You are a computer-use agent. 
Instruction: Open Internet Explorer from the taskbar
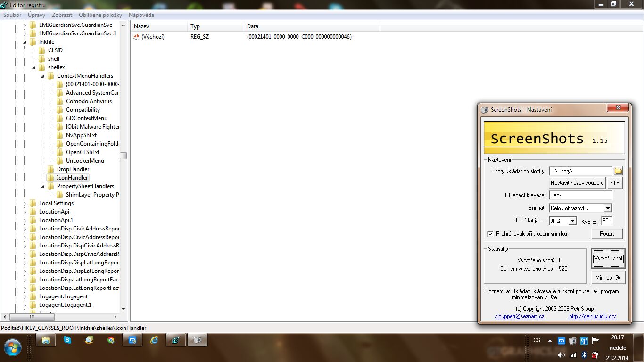point(154,340)
